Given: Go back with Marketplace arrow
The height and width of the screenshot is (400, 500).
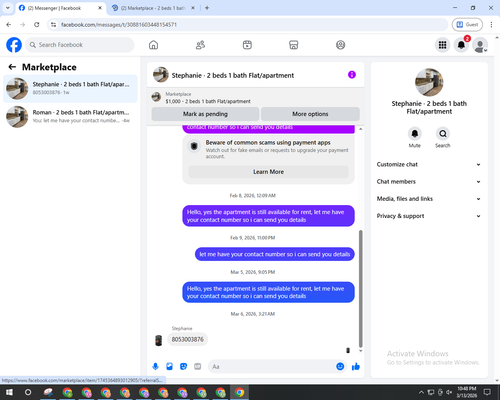Looking at the screenshot, I should (12, 67).
